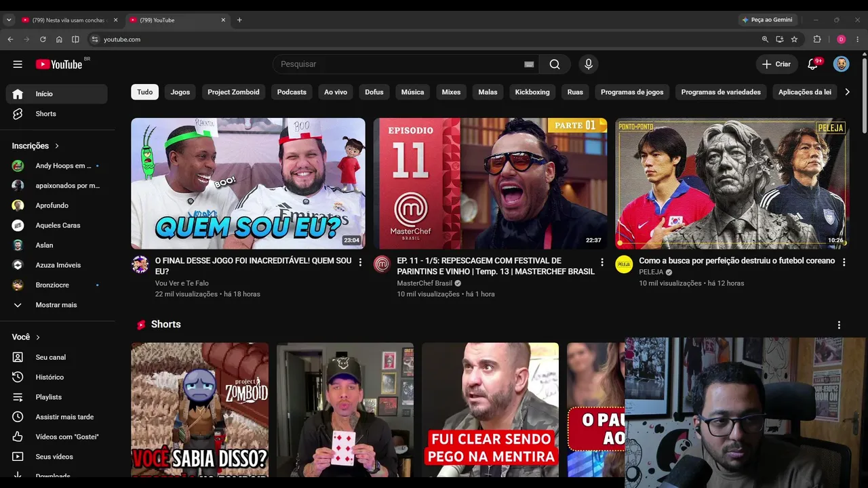Click the Peça ao Gemini button
This screenshot has width=868, height=488.
pos(767,20)
